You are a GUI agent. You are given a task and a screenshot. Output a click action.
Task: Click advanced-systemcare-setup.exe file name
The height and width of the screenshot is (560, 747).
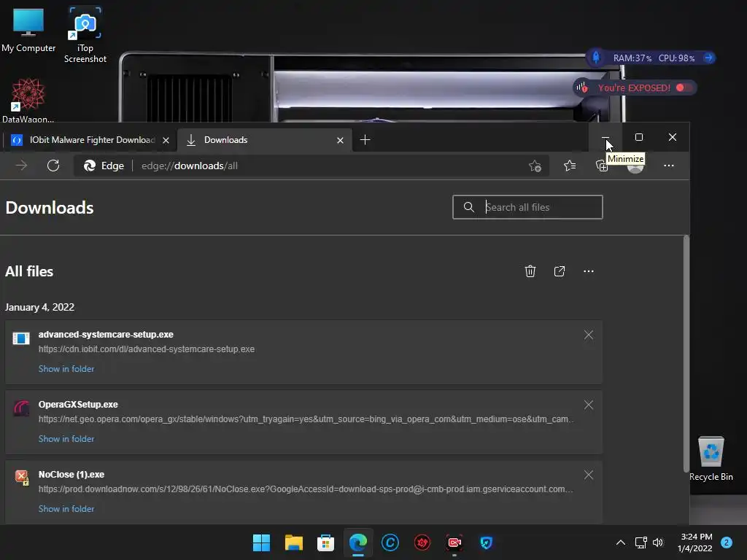pos(106,334)
